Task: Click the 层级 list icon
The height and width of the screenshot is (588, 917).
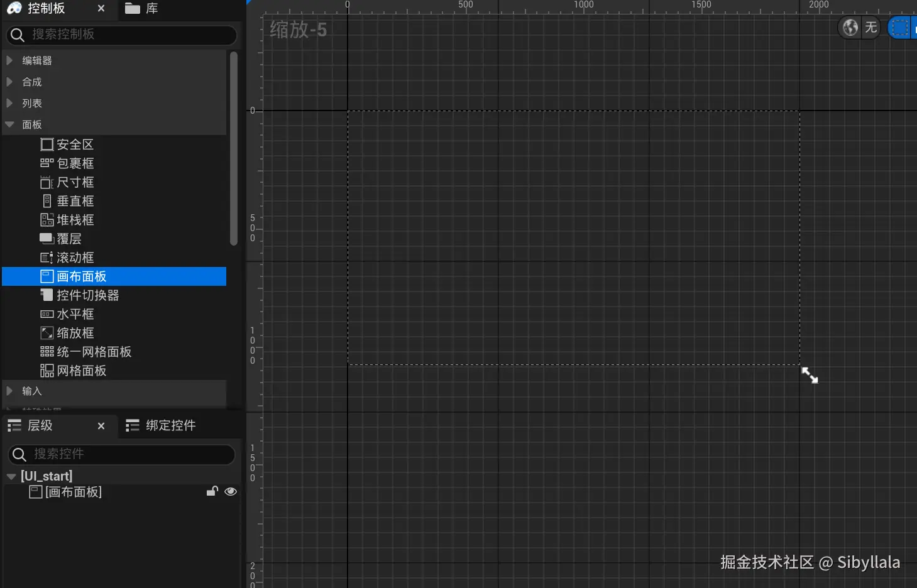Action: pos(14,426)
